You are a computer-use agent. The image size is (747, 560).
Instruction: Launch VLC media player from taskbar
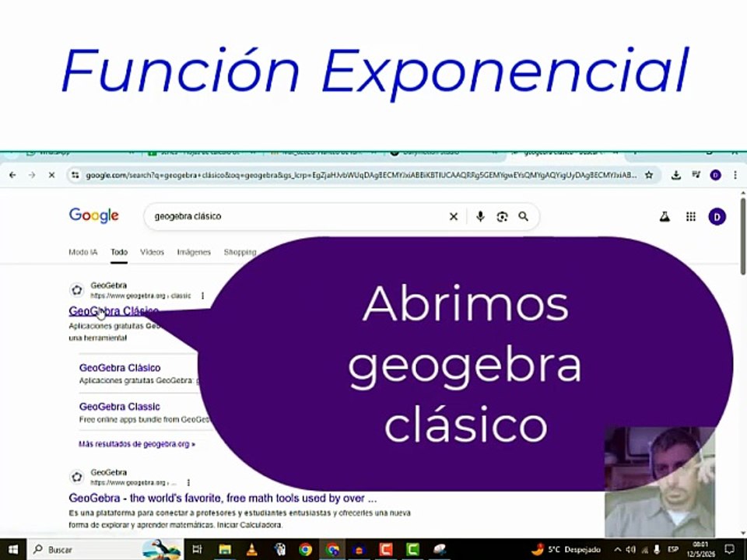click(x=251, y=550)
